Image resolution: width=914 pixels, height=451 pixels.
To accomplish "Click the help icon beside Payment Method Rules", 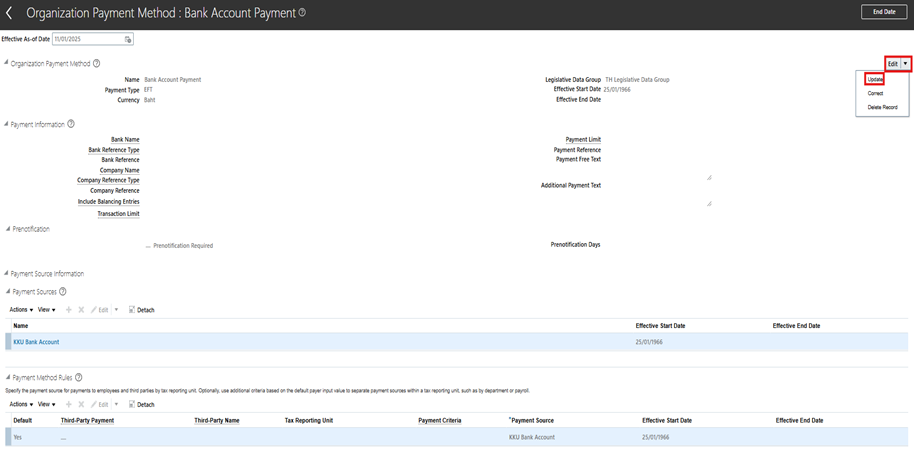I will click(x=79, y=377).
